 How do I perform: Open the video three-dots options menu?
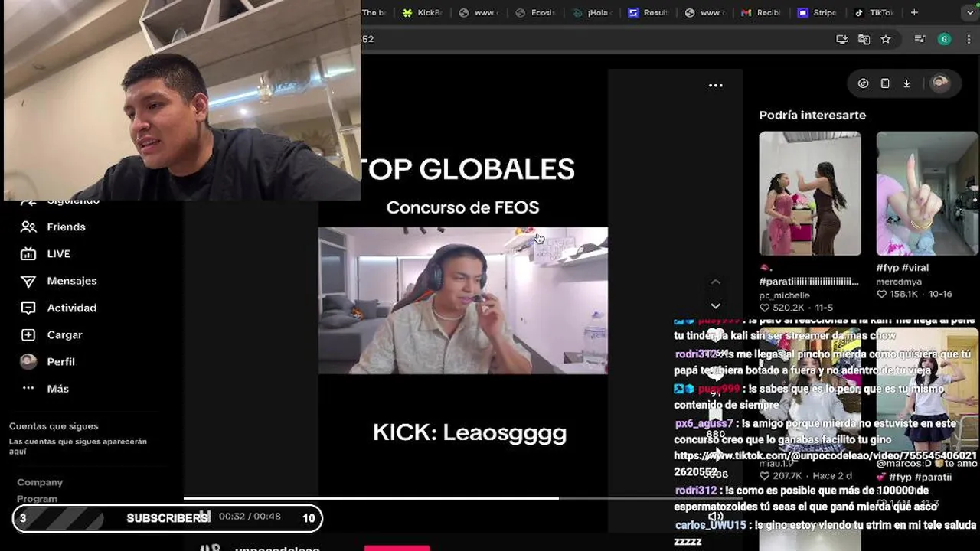pos(716,86)
